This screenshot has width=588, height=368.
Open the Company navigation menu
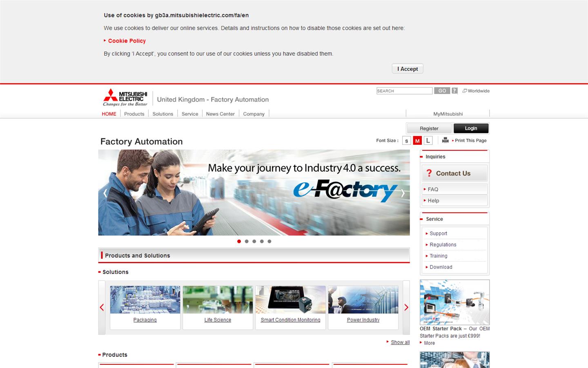point(254,114)
